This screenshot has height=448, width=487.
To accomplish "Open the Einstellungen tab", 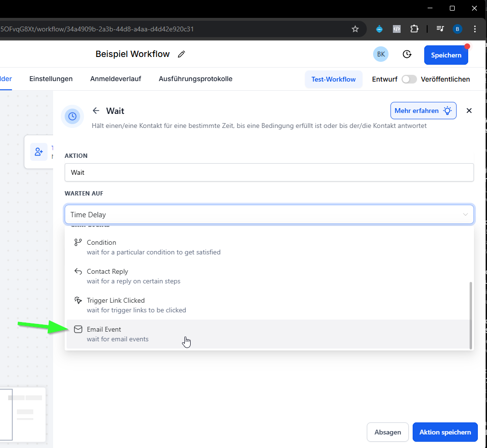I will (x=51, y=79).
